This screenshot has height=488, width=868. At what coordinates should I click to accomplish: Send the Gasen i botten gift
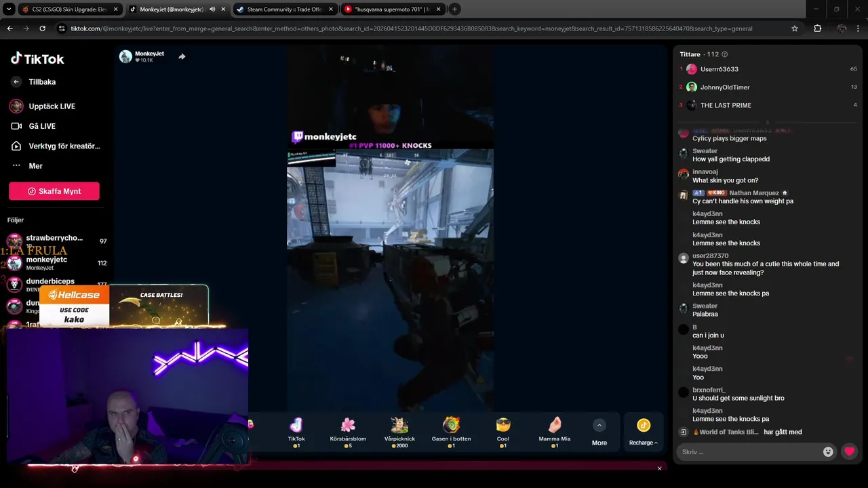click(x=451, y=432)
